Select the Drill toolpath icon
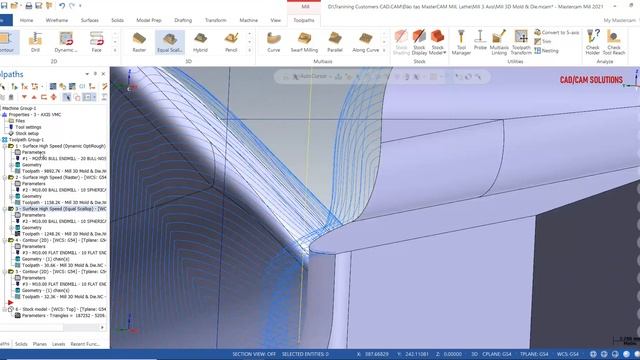Image resolution: width=640 pixels, height=360 pixels. [x=35, y=42]
